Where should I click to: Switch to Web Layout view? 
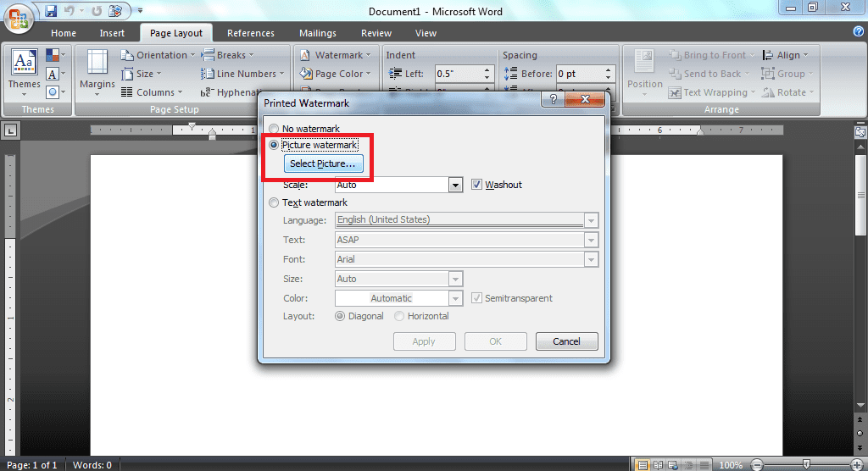[673, 465]
